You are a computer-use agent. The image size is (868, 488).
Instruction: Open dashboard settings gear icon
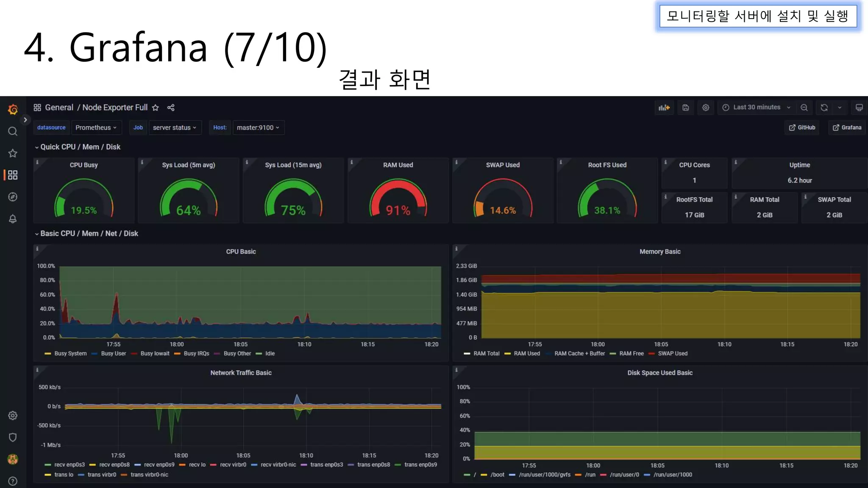706,108
